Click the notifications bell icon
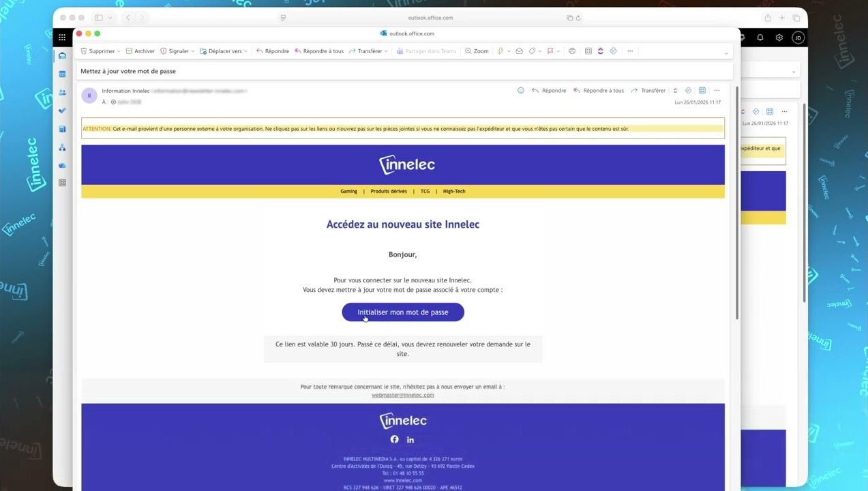 pyautogui.click(x=760, y=38)
